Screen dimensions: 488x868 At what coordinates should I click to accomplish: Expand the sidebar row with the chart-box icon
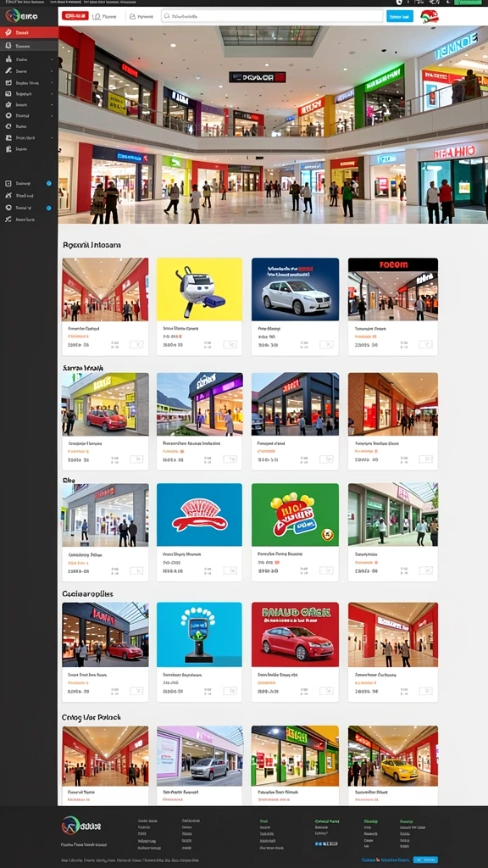tap(52, 82)
